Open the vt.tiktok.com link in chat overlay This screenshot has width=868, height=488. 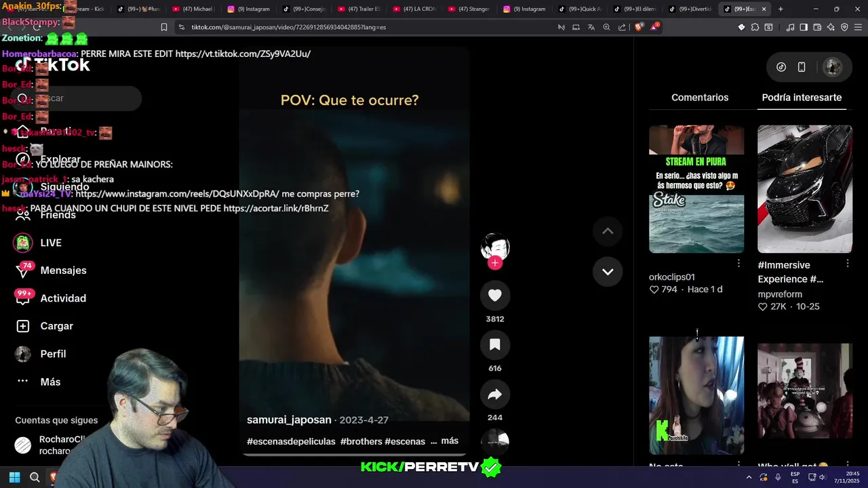[x=243, y=54]
